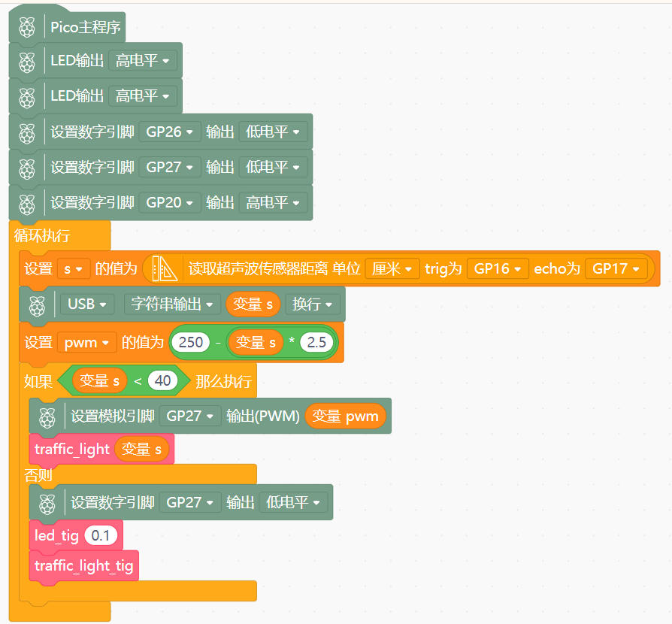Viewport: 672px width, 624px height.
Task: Click the 否则 else label
Action: tap(38, 475)
